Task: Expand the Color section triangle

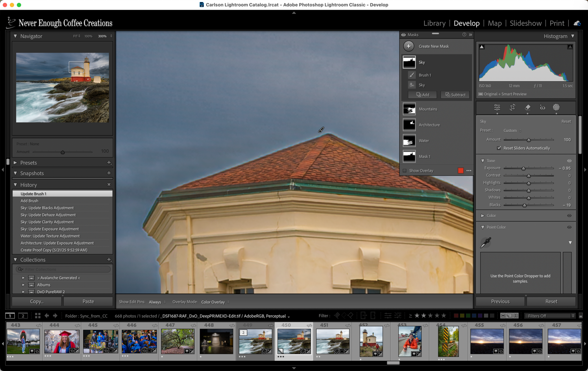Action: point(482,215)
